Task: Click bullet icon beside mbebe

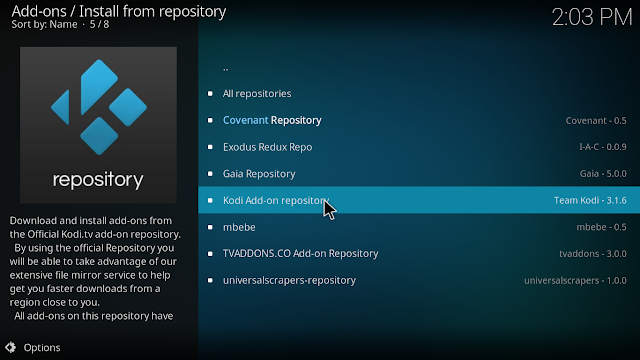Action: (210, 227)
